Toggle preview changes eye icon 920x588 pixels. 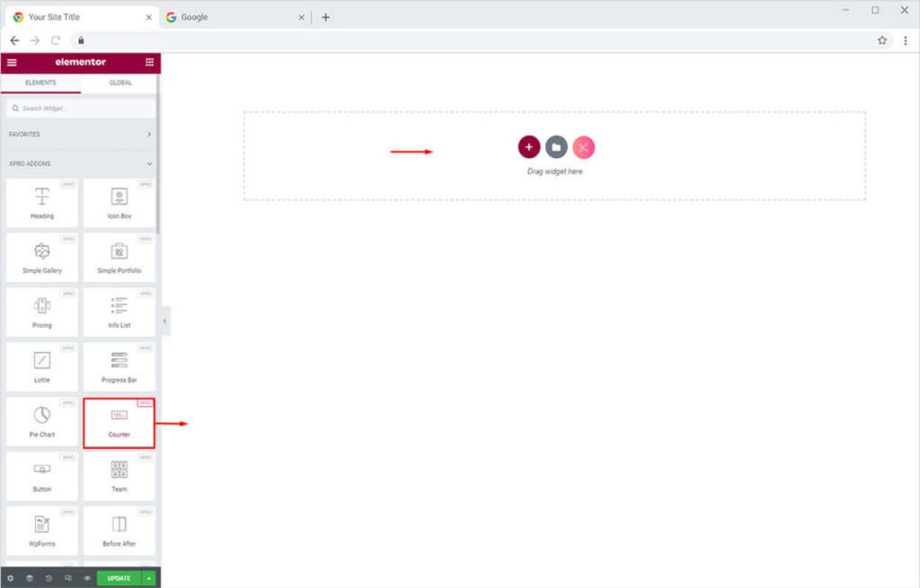[x=87, y=578]
